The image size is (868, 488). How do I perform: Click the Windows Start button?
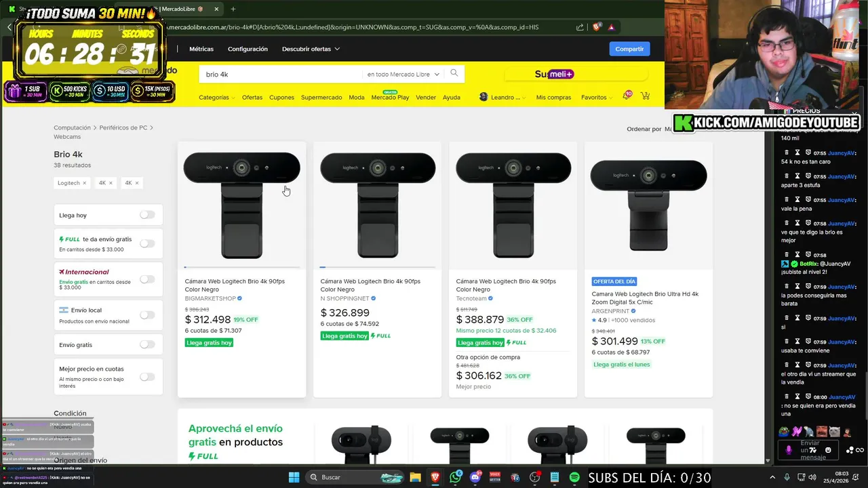(x=294, y=477)
